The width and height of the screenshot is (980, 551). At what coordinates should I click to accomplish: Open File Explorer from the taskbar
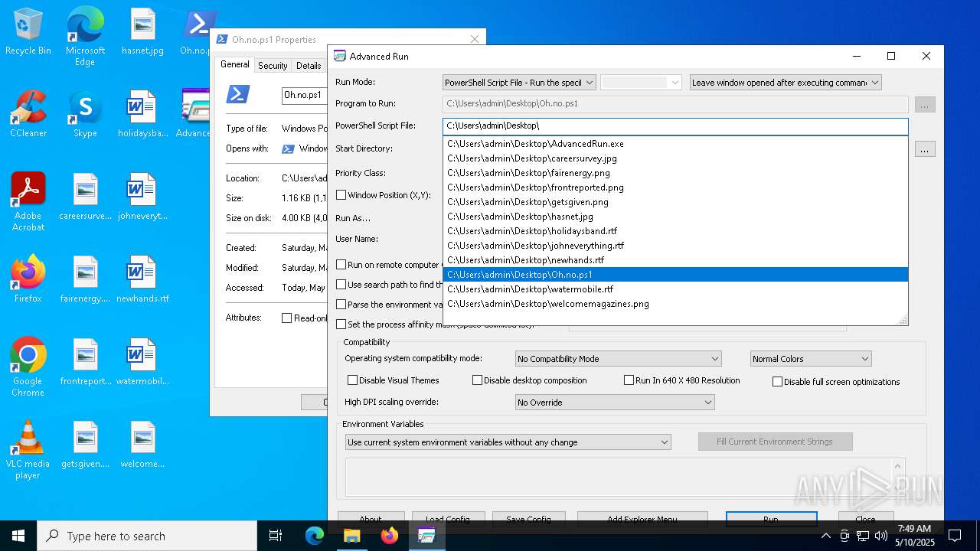(x=351, y=536)
